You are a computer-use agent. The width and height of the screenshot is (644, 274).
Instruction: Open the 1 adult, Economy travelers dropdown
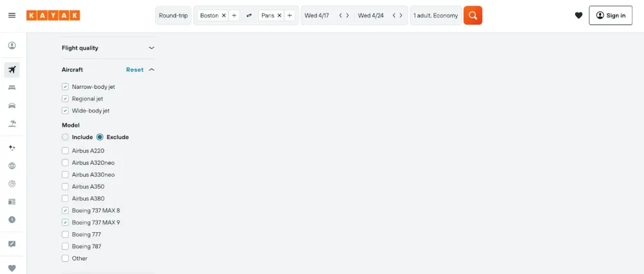click(x=435, y=15)
